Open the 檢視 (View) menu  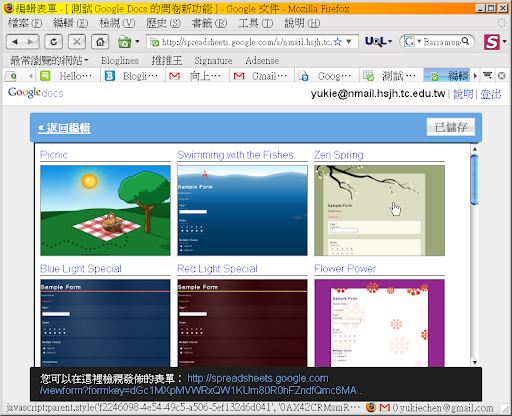pos(117,23)
